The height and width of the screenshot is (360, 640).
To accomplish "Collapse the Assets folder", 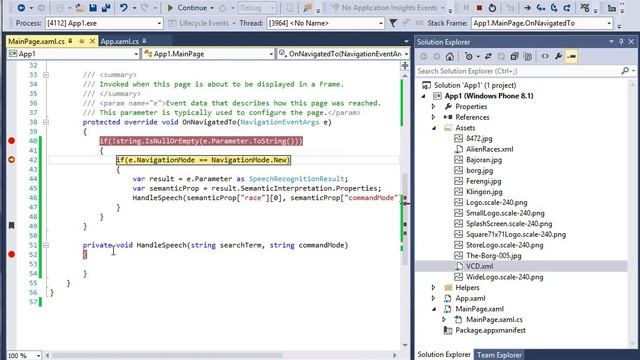I will (433, 128).
